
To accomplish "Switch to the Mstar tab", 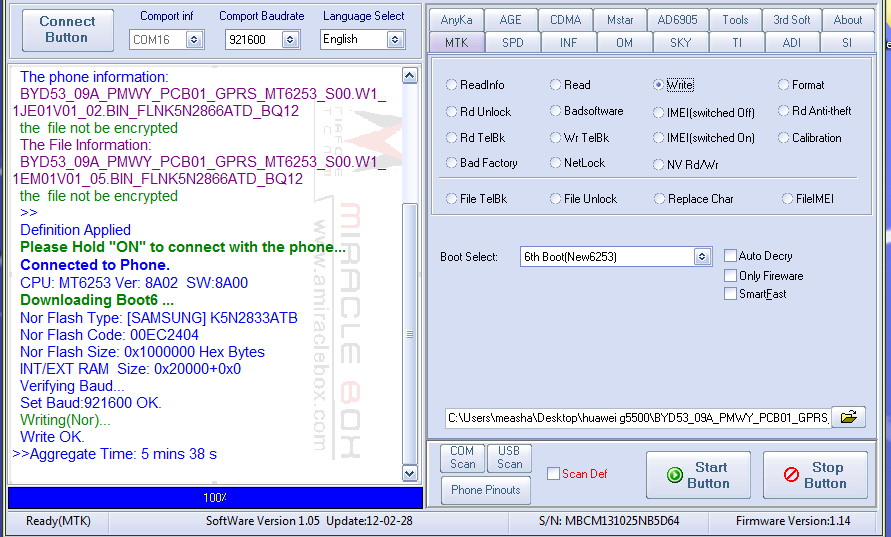I will 620,20.
